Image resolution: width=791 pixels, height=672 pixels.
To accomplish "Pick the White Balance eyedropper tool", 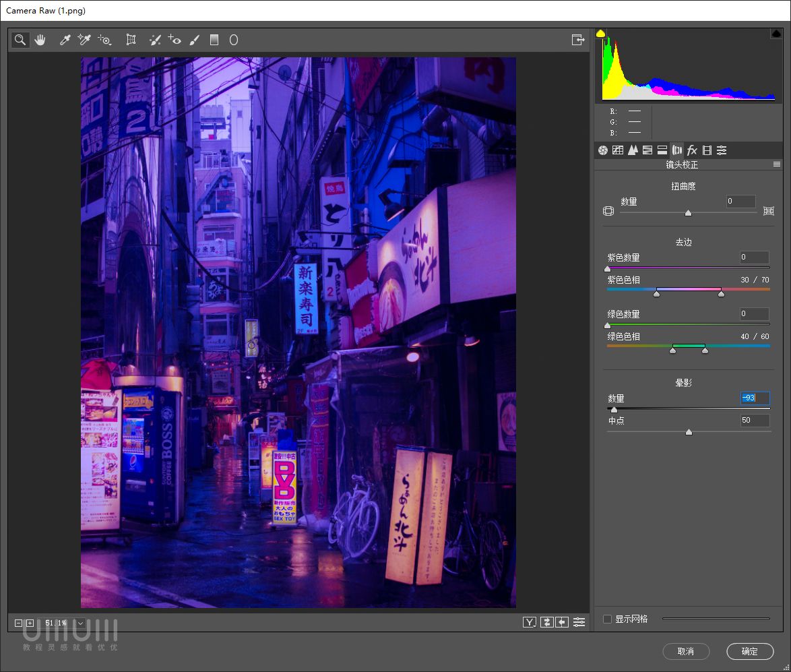I will coord(65,40).
